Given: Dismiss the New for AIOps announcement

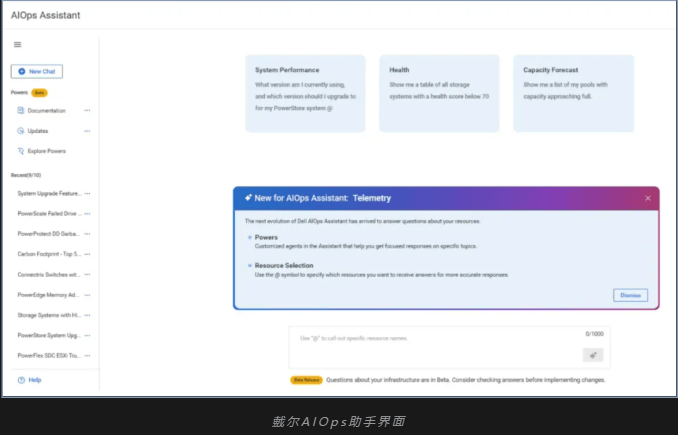Looking at the screenshot, I should tap(630, 295).
